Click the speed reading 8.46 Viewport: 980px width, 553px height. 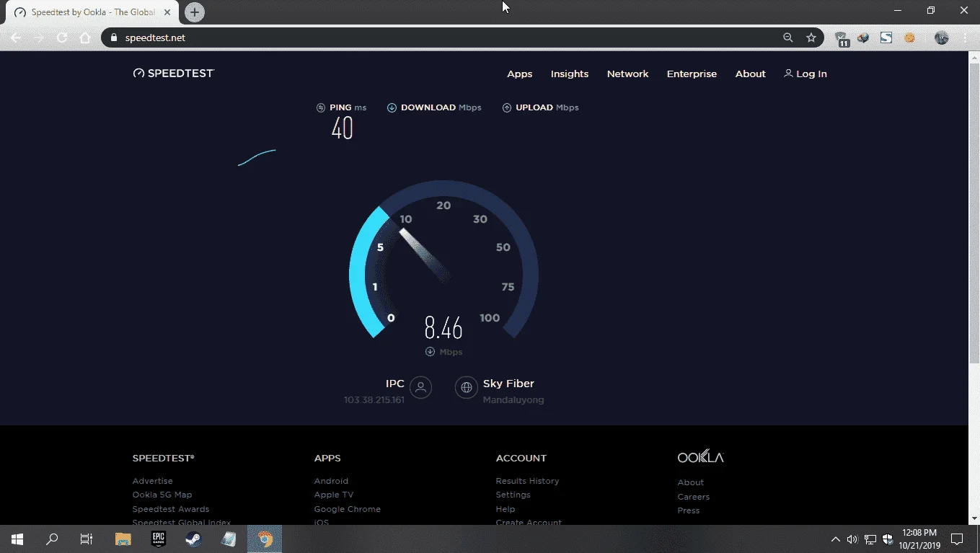[443, 328]
